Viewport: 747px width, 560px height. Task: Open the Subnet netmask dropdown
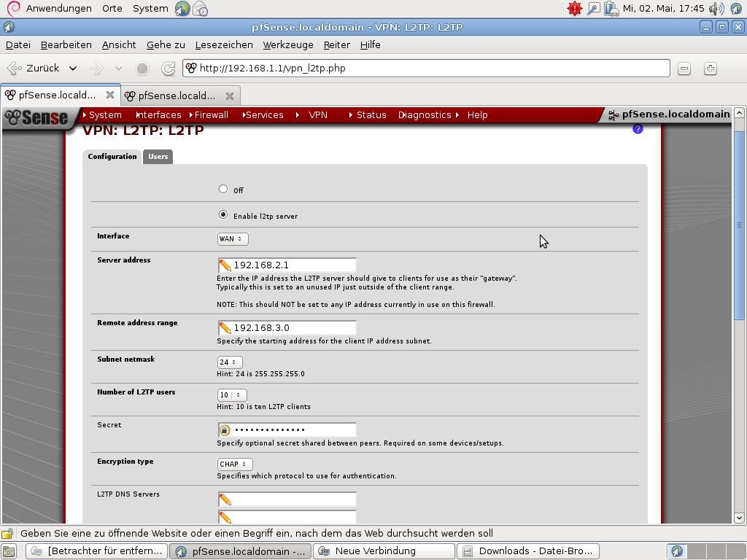click(x=230, y=362)
